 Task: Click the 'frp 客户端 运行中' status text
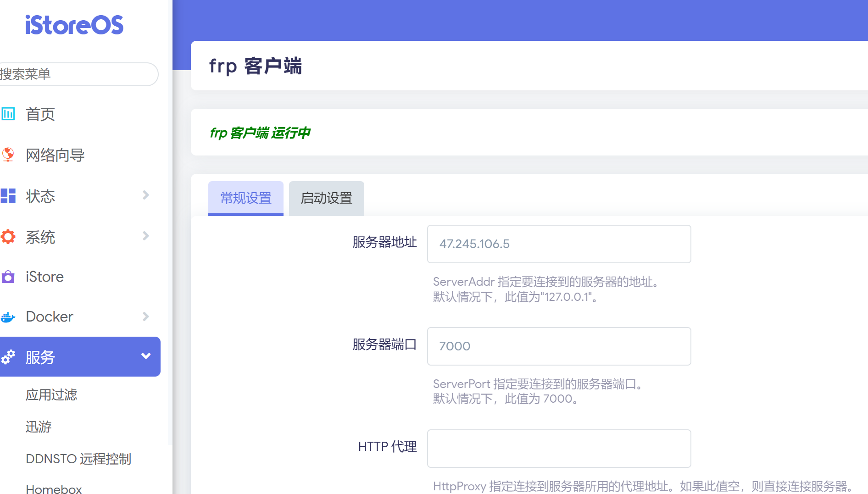(x=260, y=133)
